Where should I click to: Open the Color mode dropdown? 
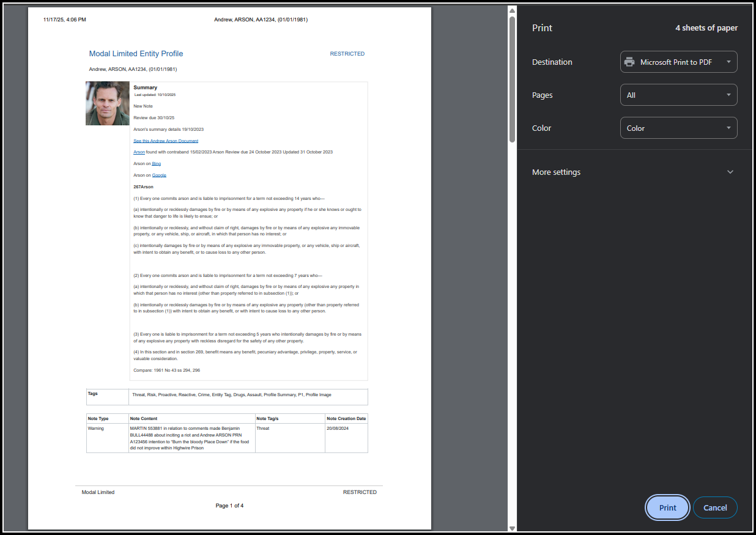point(678,128)
